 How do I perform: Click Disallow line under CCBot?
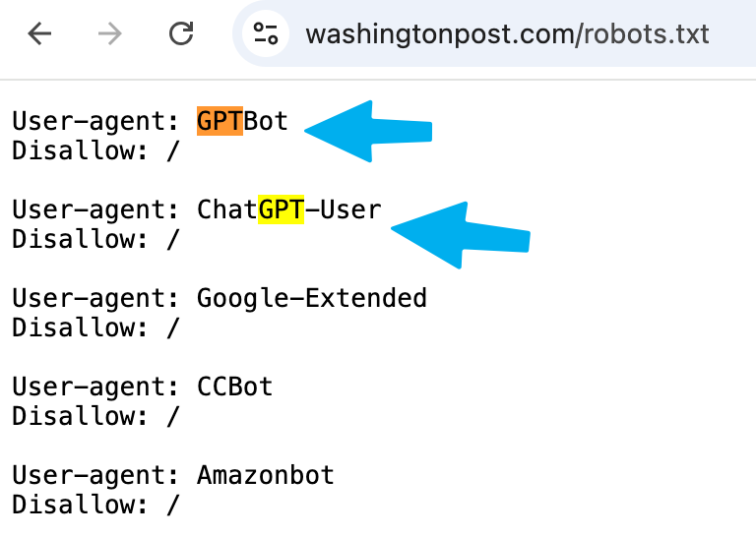click(x=95, y=417)
